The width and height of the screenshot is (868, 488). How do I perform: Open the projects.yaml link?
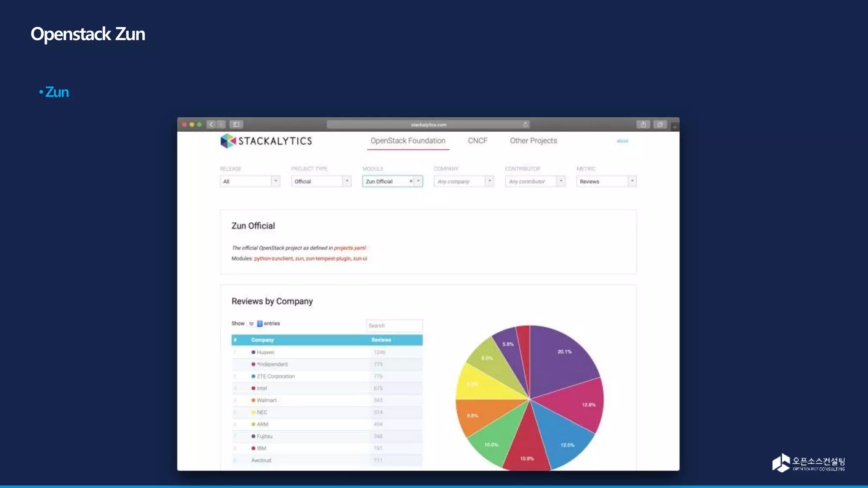point(350,248)
